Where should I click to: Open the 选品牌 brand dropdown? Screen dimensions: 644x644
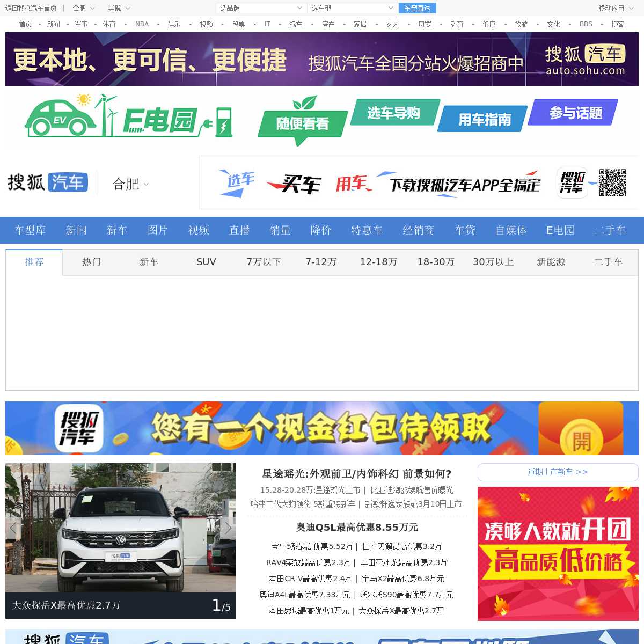pyautogui.click(x=261, y=8)
